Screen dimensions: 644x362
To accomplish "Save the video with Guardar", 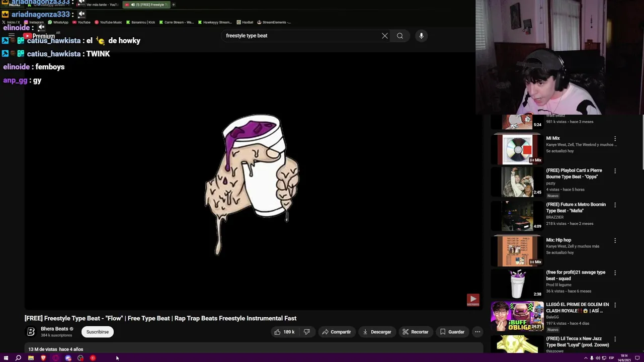I will pos(452,332).
